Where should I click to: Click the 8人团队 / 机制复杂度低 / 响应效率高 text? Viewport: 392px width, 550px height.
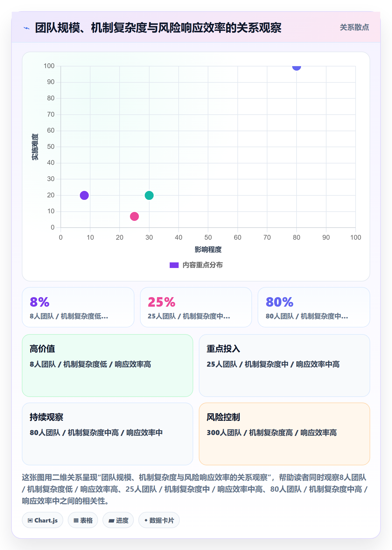click(x=90, y=364)
